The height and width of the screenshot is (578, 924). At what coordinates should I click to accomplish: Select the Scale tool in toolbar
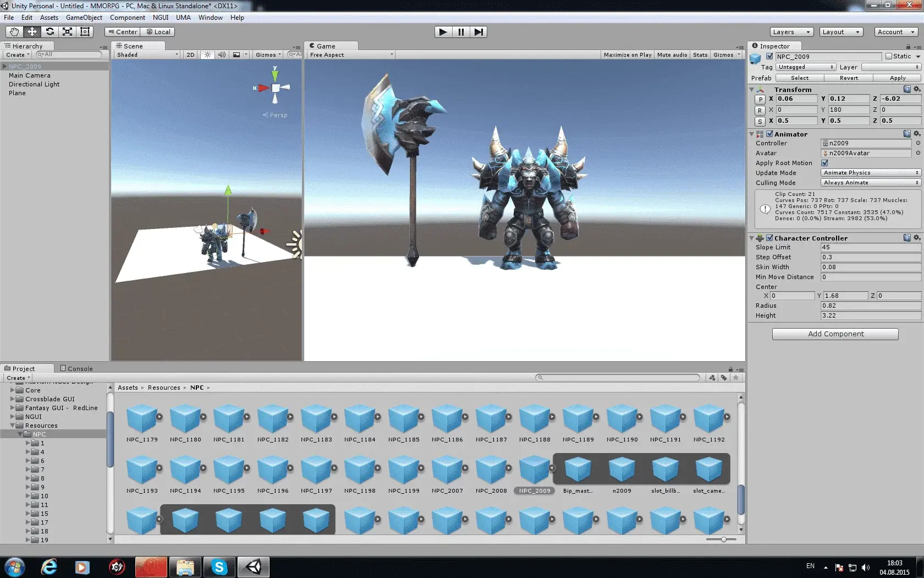pos(67,32)
